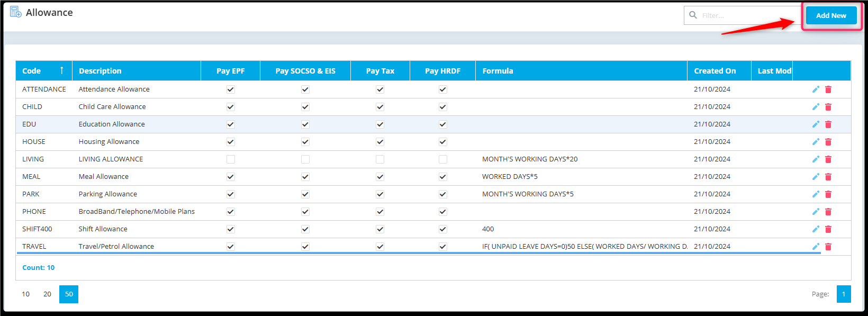
Task: Sort by Last Mod column header
Action: 772,71
